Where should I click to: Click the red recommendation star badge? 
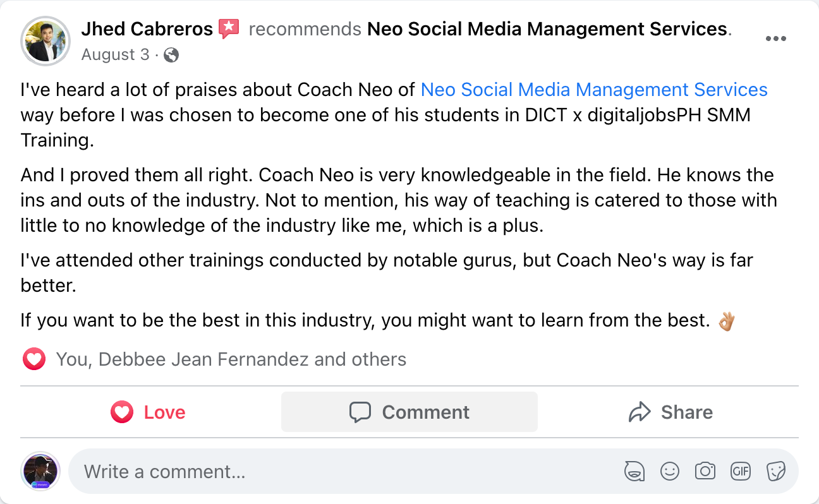229,28
